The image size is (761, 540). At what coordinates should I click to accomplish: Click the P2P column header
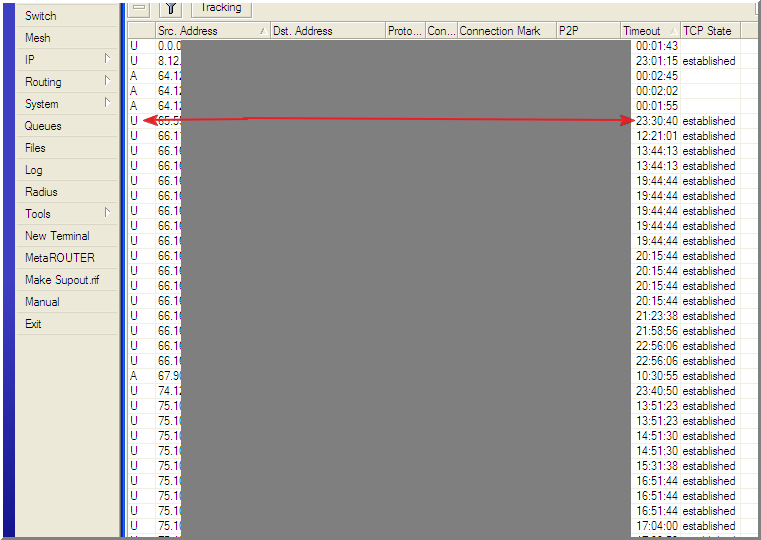(588, 31)
